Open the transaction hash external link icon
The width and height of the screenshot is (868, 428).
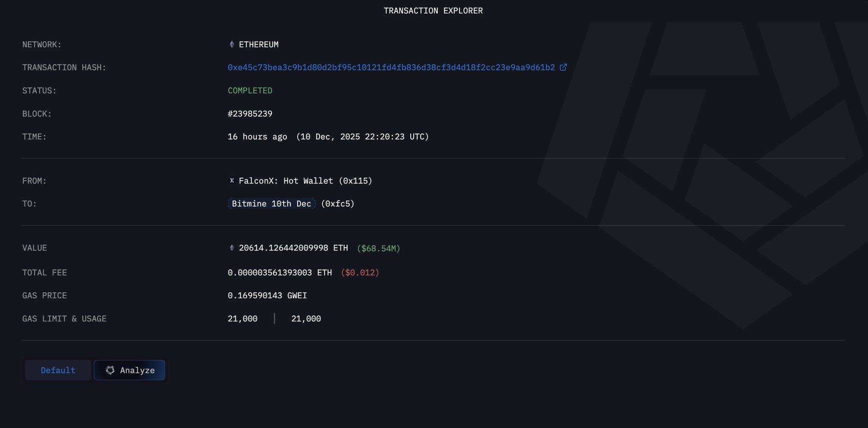[563, 67]
